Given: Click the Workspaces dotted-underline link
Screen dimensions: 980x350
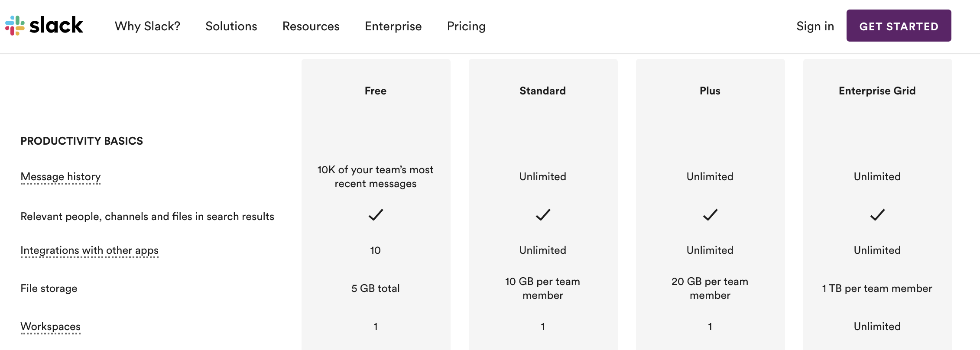Looking at the screenshot, I should (51, 327).
